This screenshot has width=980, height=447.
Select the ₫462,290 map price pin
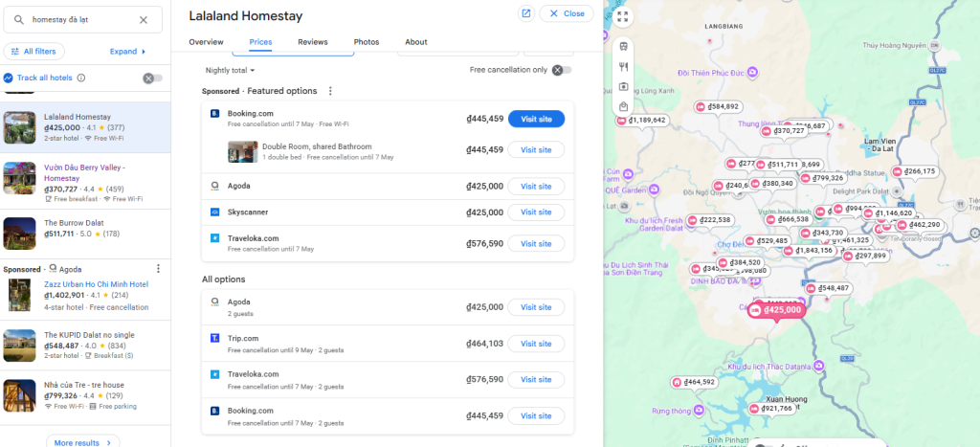tap(919, 225)
